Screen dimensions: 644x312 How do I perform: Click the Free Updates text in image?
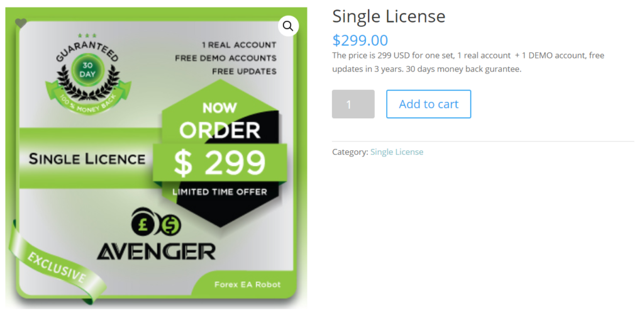coord(245,72)
